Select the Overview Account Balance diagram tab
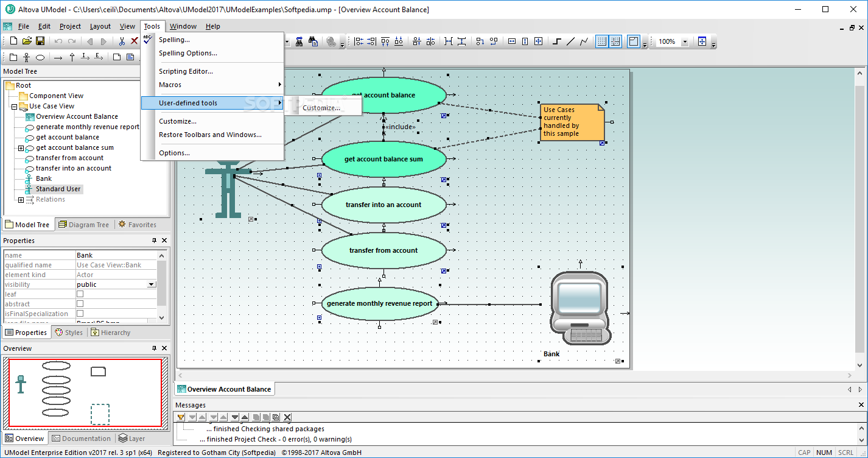The width and height of the screenshot is (868, 458). (x=223, y=389)
